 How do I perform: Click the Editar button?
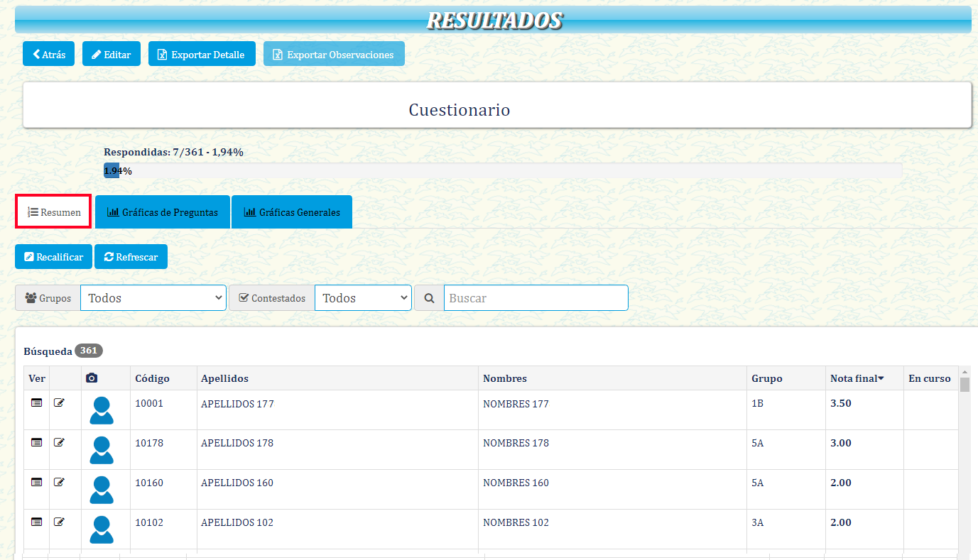pos(112,54)
